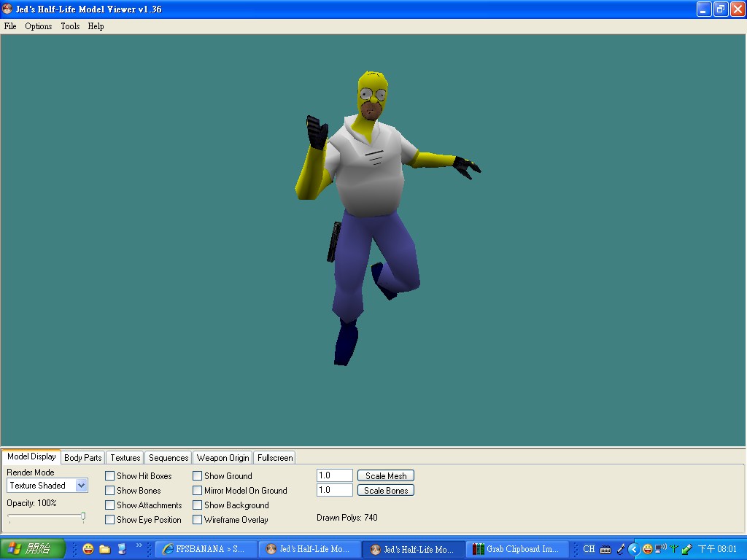Click the Yahoo Messenger smiley in quick launch
Viewport: 747px width, 560px height.
pyautogui.click(x=88, y=549)
